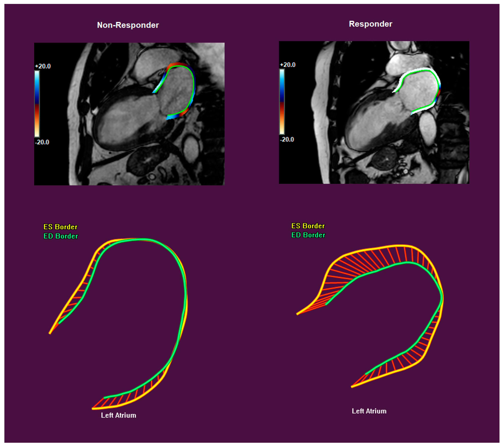Click the left yellow ES Border legend
Viewport: 504px width, 447px height.
(x=60, y=227)
